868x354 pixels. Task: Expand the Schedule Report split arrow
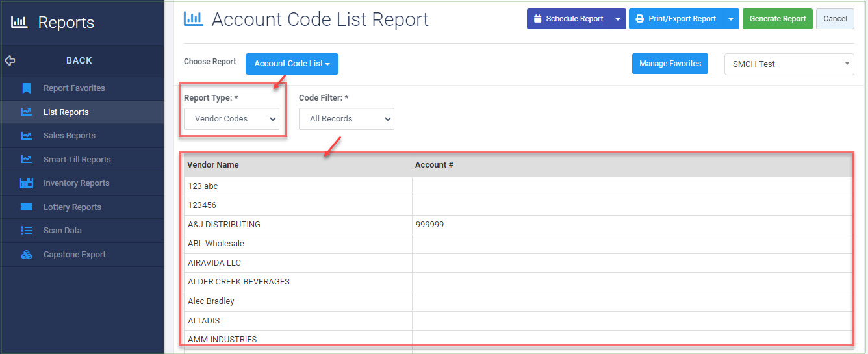tap(618, 19)
